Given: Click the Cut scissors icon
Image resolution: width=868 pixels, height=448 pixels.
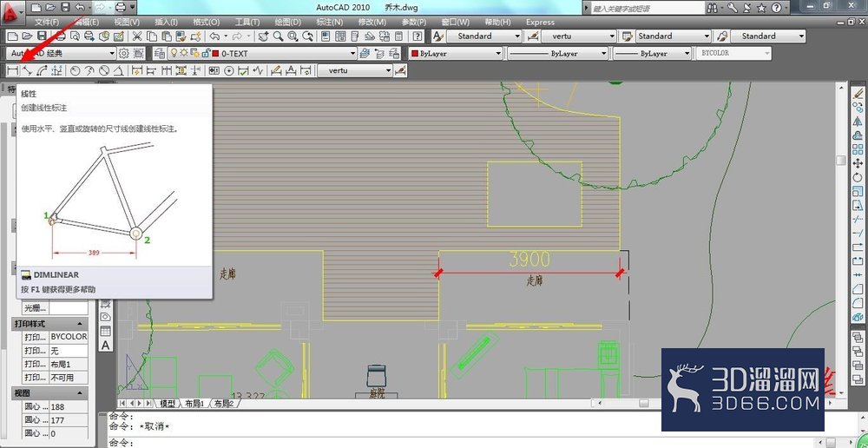Looking at the screenshot, I should (x=137, y=36).
